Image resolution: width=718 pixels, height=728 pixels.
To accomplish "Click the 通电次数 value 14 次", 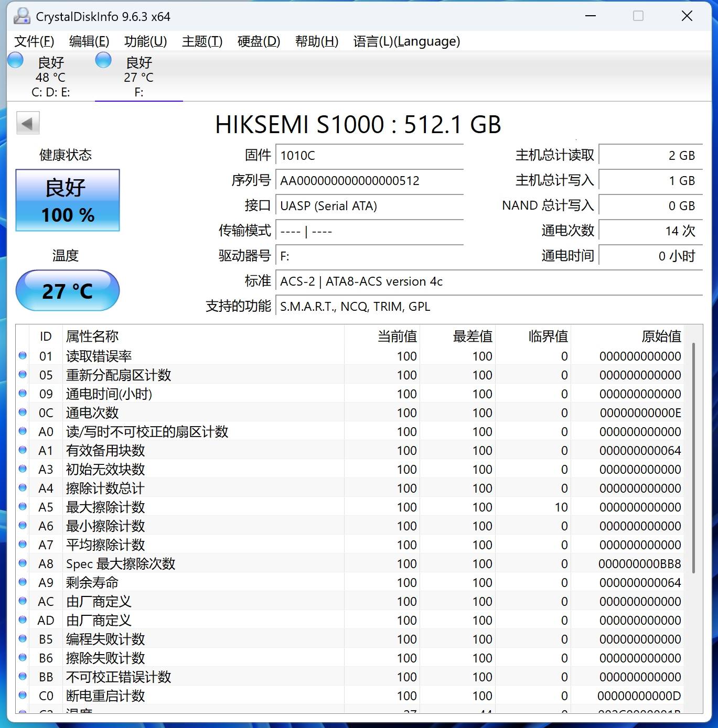I will click(650, 231).
